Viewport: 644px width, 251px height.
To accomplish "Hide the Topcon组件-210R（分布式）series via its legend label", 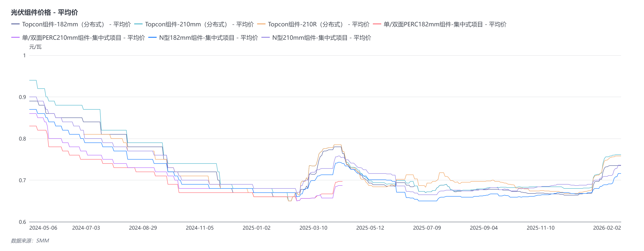I will click(x=318, y=24).
